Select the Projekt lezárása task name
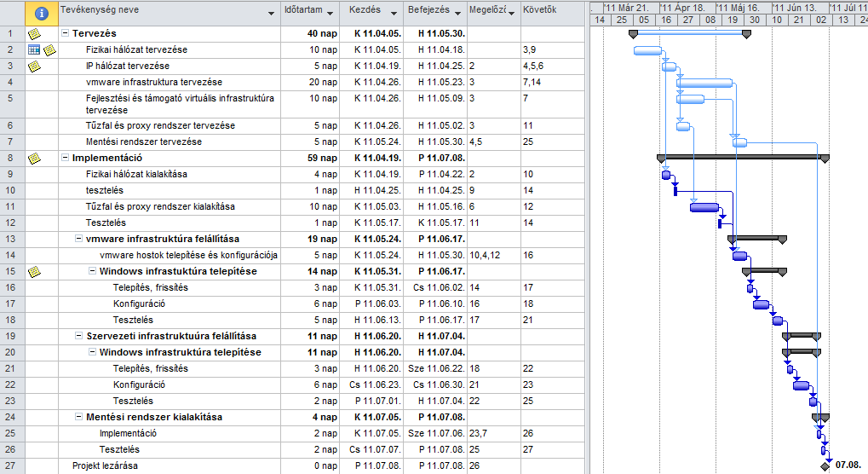This screenshot has width=868, height=474. point(105,465)
